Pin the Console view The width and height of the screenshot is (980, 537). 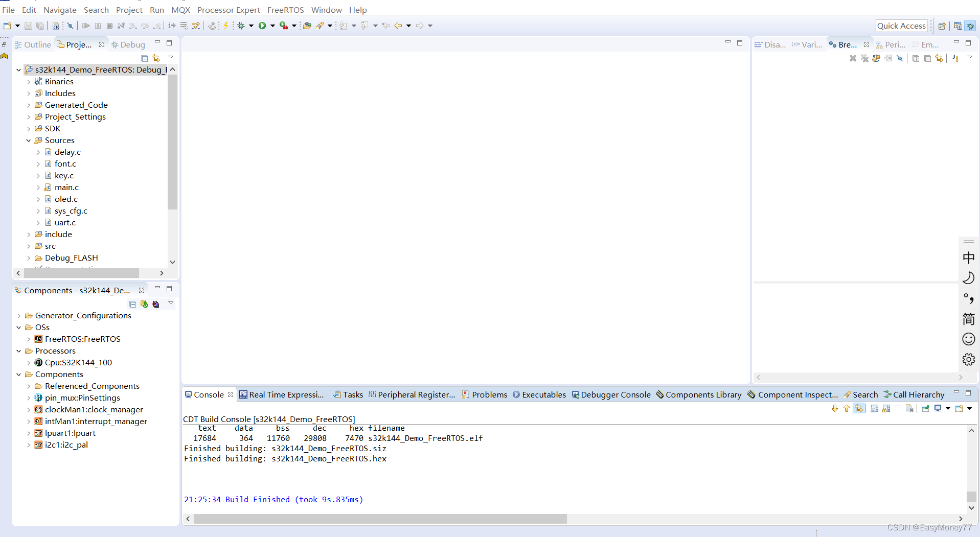click(x=926, y=409)
